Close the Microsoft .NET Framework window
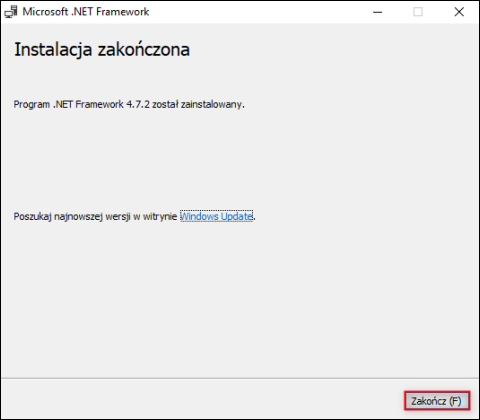This screenshot has height=420, width=480. click(459, 12)
